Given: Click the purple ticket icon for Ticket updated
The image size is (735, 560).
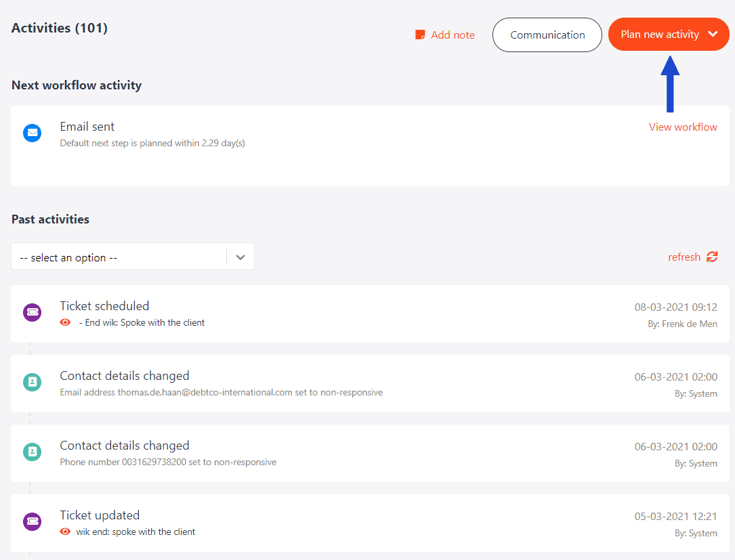Looking at the screenshot, I should [x=33, y=521].
